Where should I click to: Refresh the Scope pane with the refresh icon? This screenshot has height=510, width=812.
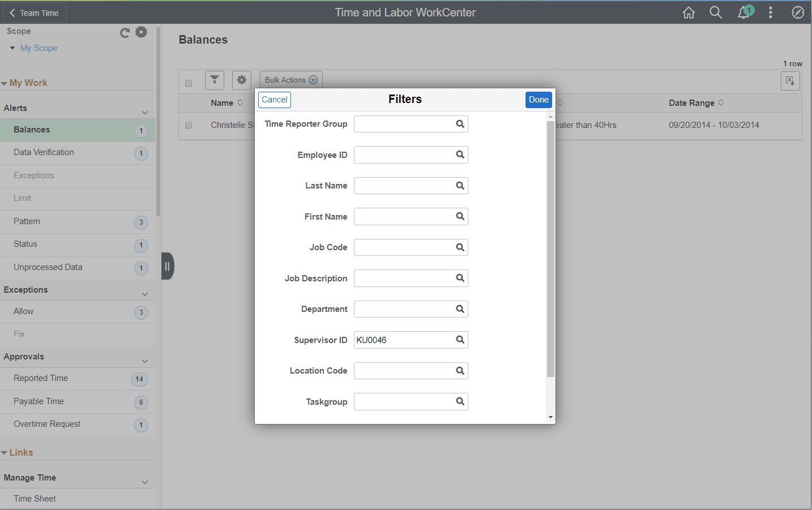click(x=125, y=32)
